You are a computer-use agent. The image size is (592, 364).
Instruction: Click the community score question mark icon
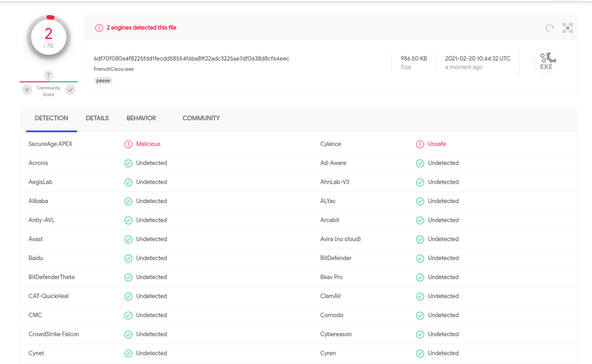tap(49, 75)
